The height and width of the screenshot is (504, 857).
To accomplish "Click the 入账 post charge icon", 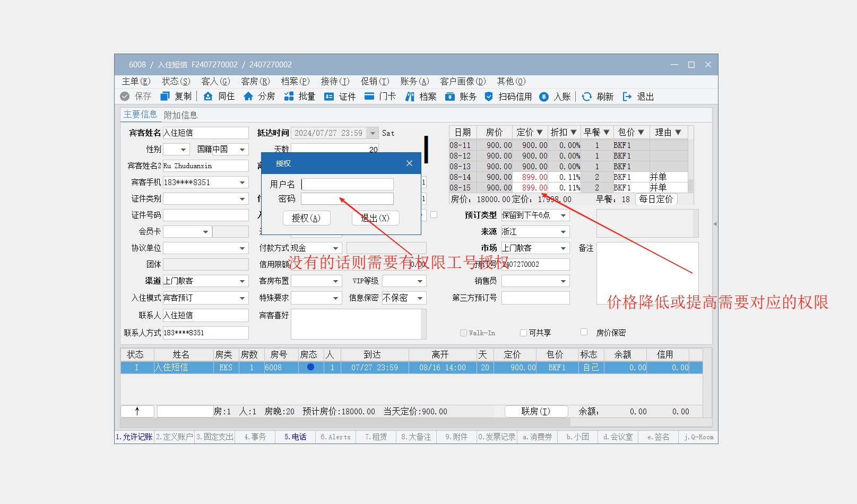I will point(544,97).
